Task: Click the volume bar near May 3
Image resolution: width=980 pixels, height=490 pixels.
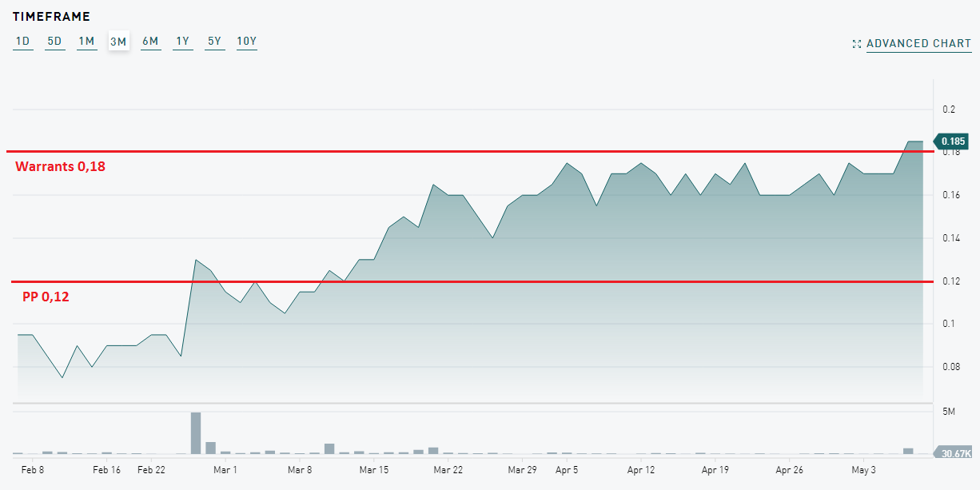Action: (x=908, y=451)
